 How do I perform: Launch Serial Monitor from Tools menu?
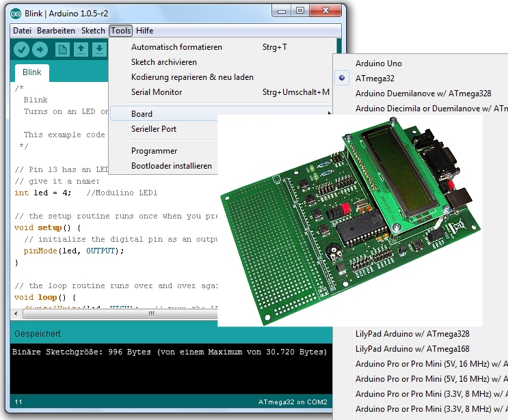[x=157, y=92]
